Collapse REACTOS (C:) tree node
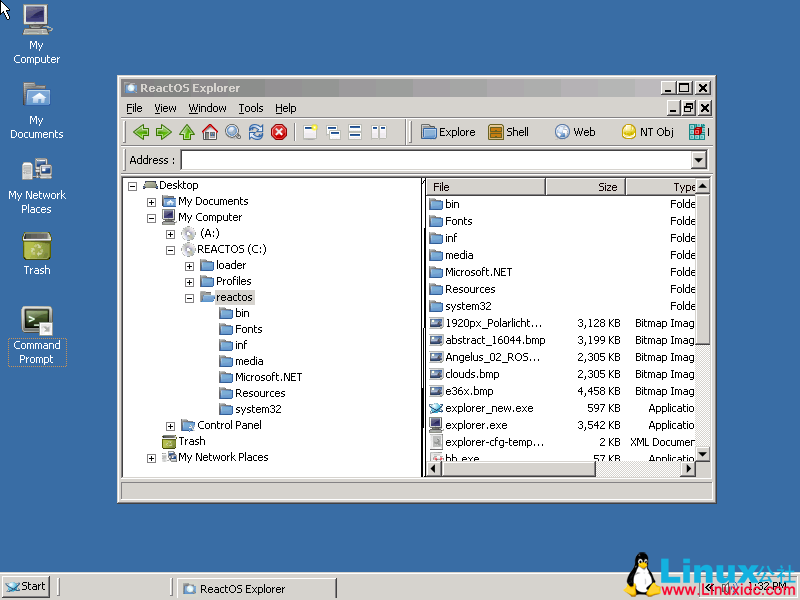The height and width of the screenshot is (600, 800). (x=170, y=250)
